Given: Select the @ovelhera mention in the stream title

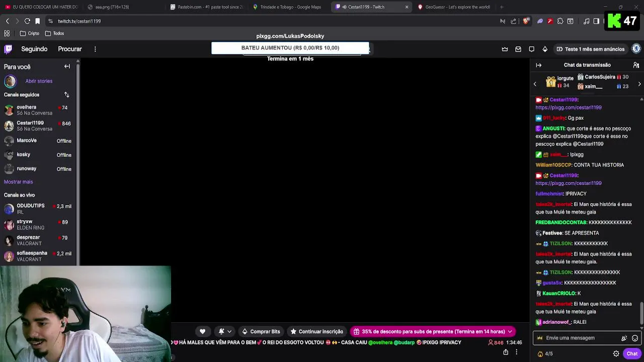Looking at the screenshot, I should tap(380, 342).
